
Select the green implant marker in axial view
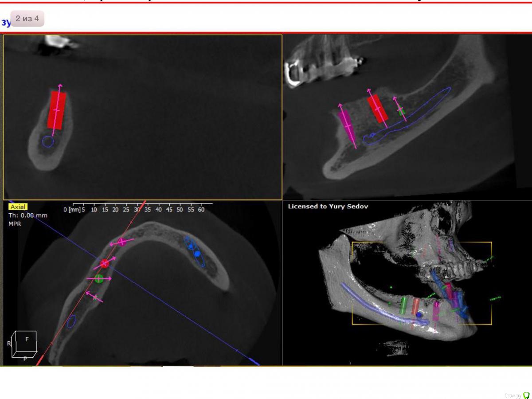99,278
